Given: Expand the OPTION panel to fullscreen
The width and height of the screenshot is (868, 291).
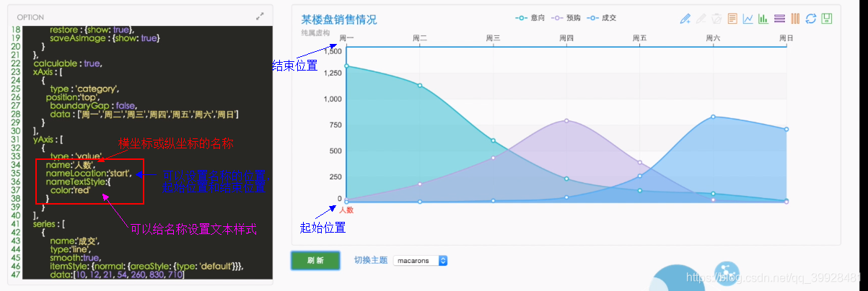Looking at the screenshot, I should [x=260, y=16].
